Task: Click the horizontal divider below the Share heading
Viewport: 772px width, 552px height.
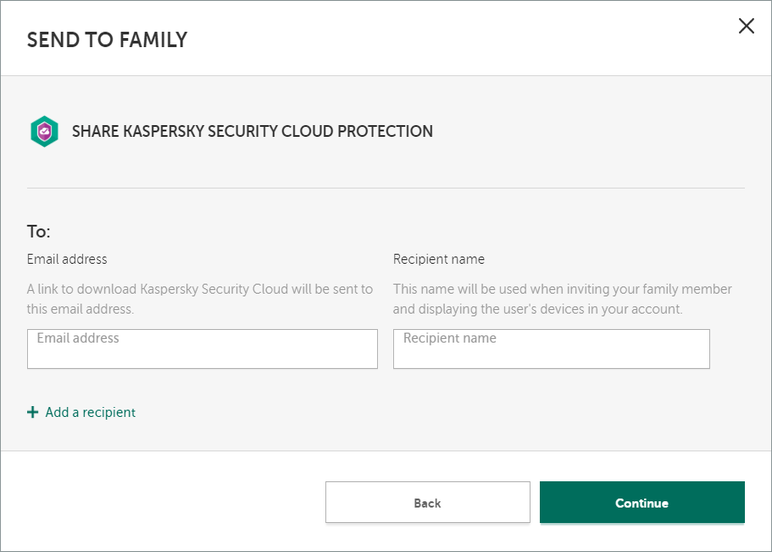Action: tap(386, 187)
